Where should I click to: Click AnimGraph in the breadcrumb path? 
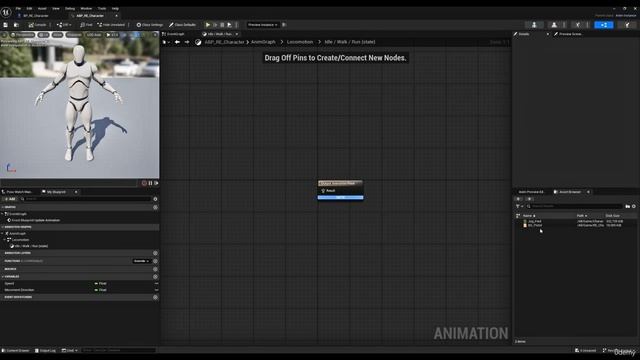pos(263,42)
